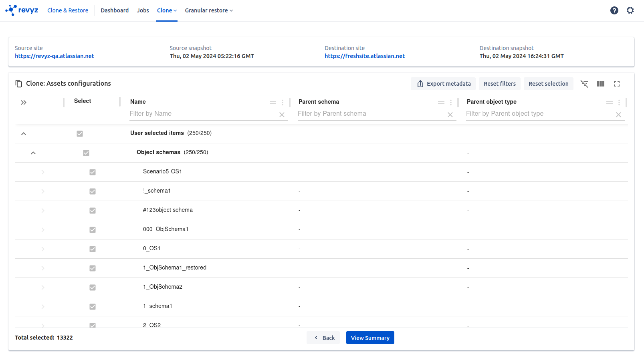Screen dimensions: 644x358
Task: Collapse Object schemas group
Action: tap(33, 153)
